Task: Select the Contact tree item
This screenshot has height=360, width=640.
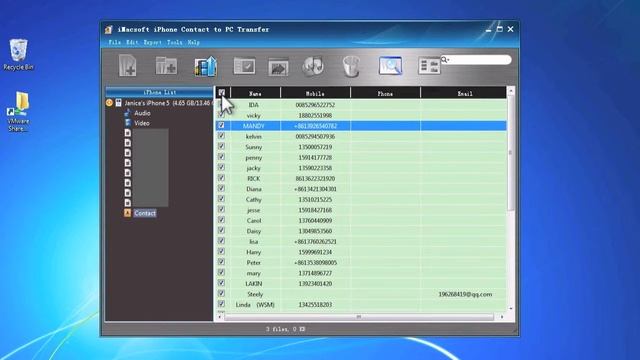Action: (145, 213)
